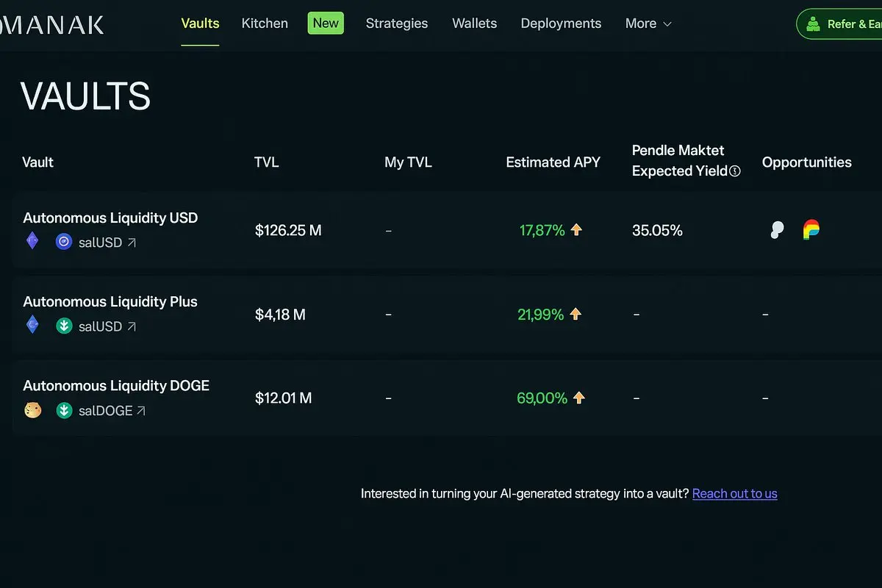This screenshot has height=588, width=882.
Task: Click info icon next to Expected Yield
Action: pos(735,171)
